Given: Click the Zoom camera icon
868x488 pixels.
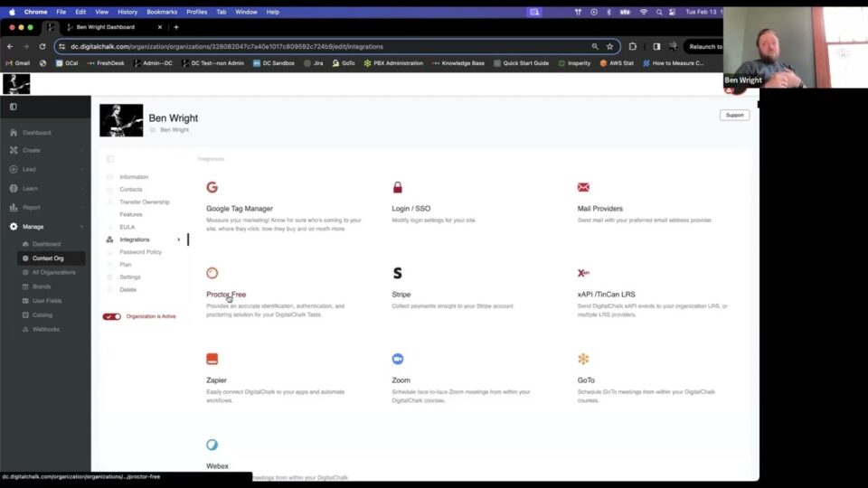Looking at the screenshot, I should click(398, 359).
